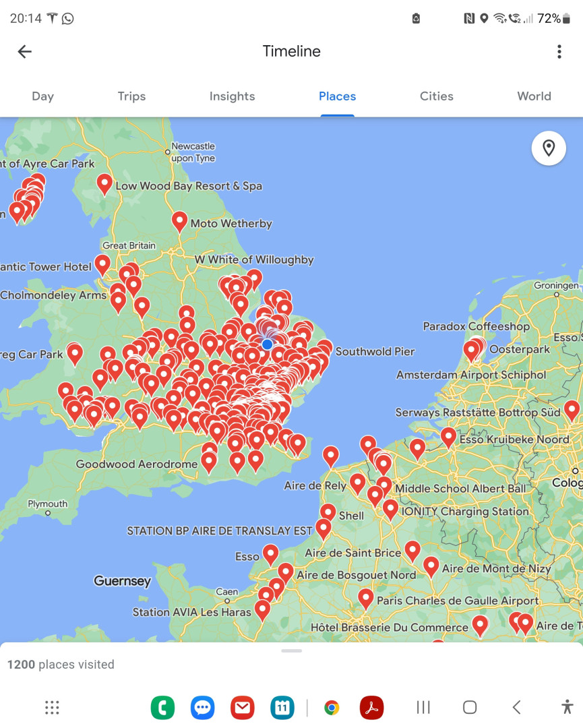Tap the Serways Raststätte Bottrop Süd pin

572,411
